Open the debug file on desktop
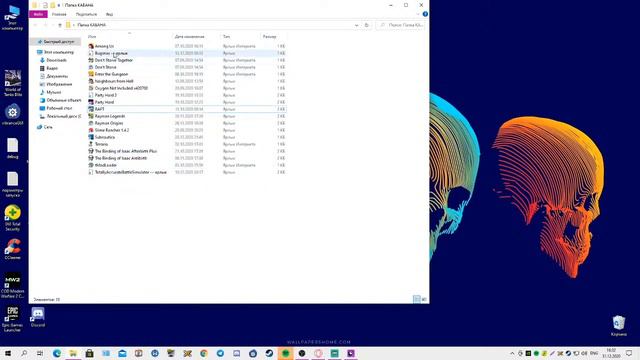 [13, 148]
